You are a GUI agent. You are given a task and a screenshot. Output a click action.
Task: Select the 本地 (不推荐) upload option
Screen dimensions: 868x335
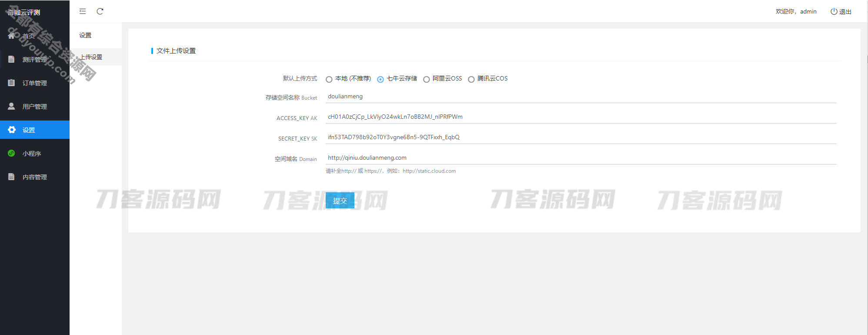tap(329, 79)
